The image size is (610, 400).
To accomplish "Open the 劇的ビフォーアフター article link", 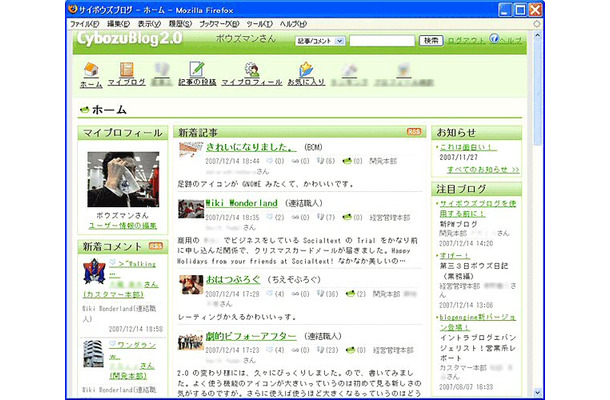I will pos(251,336).
